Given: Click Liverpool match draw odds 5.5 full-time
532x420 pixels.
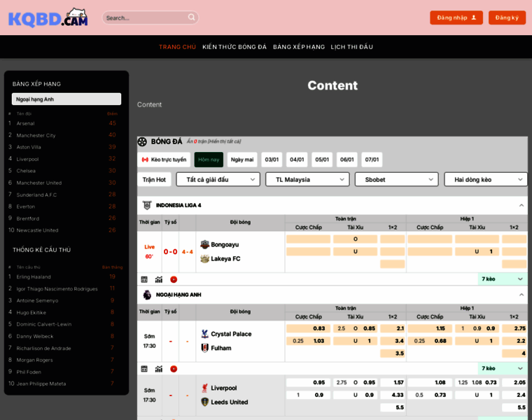Looking at the screenshot, I should point(393,407).
